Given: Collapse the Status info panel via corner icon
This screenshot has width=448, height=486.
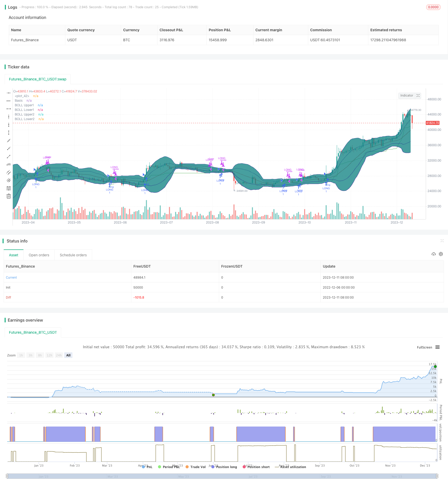Looking at the screenshot, I should tap(442, 241).
